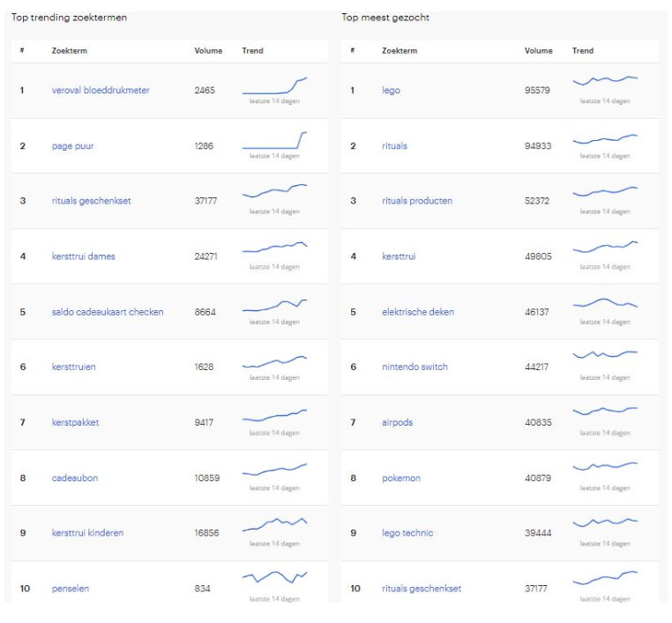Click 'lego' in the most searched list

[x=391, y=91]
